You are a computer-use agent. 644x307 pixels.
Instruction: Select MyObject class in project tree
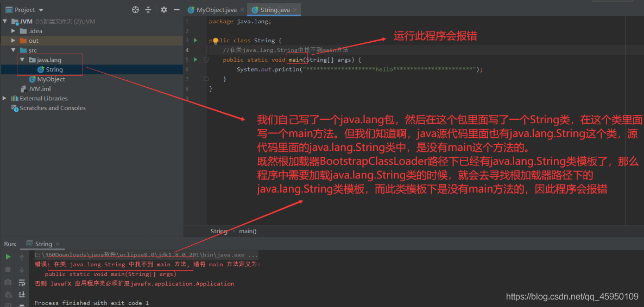point(92,79)
